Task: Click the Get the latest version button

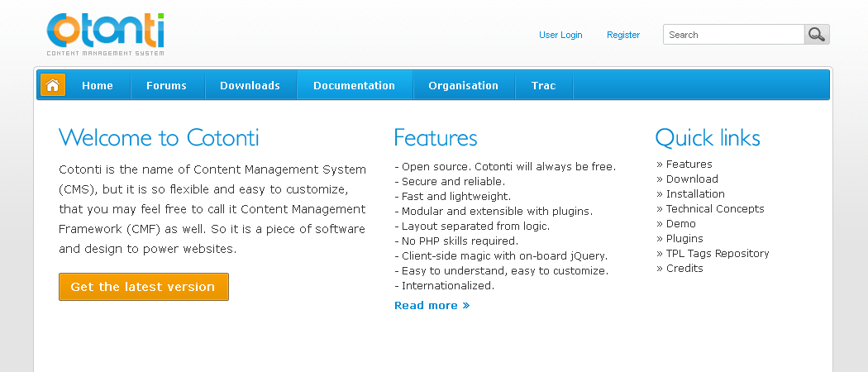Action: pyautogui.click(x=143, y=287)
